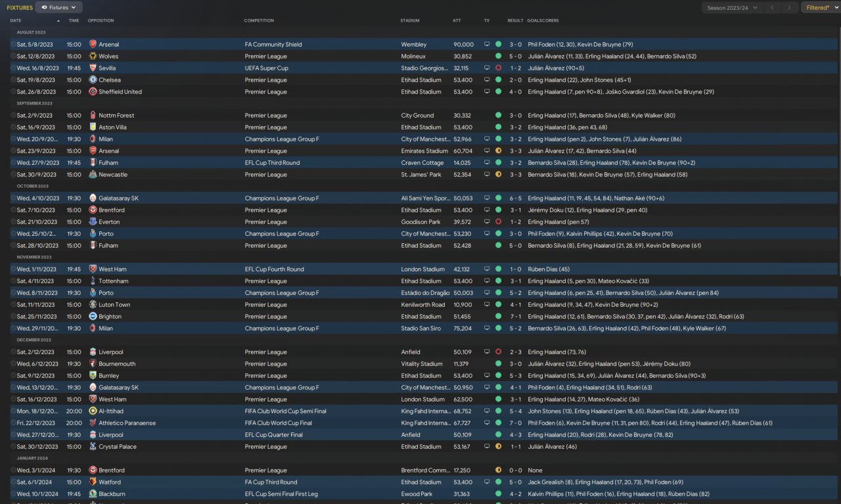Viewport: 841px width, 504px height.
Task: Click the Wolves club badge
Action: pyautogui.click(x=93, y=57)
